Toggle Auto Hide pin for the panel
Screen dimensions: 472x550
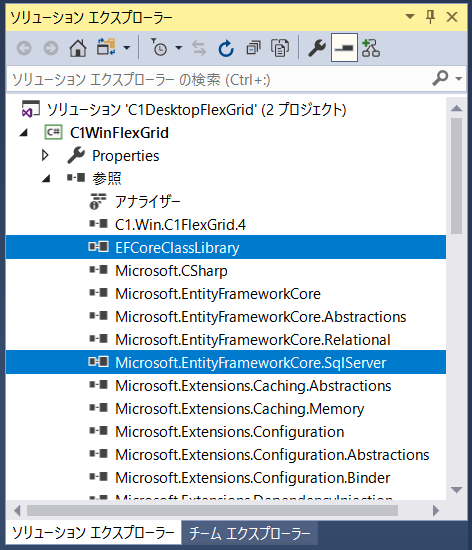[431, 16]
